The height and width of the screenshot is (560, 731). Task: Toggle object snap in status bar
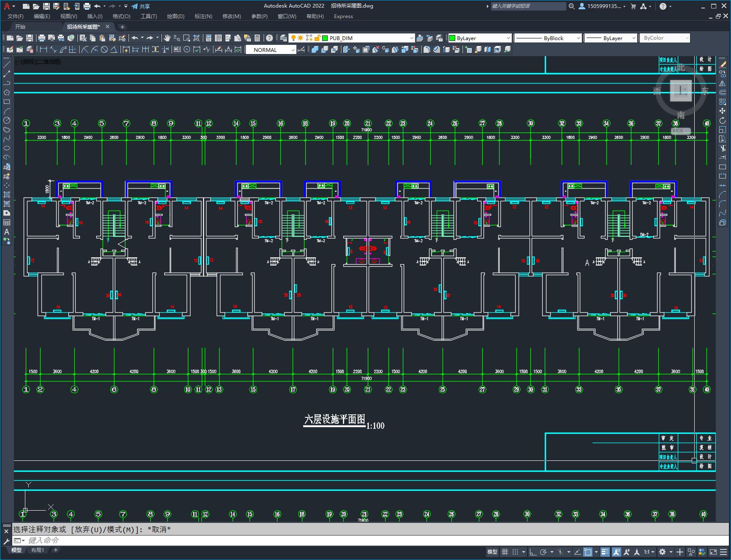[587, 552]
